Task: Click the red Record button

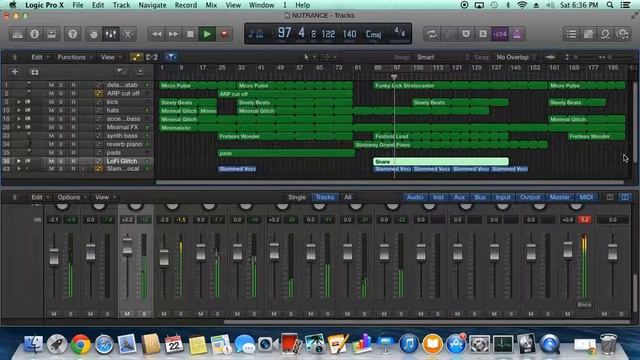Action: tap(224, 34)
